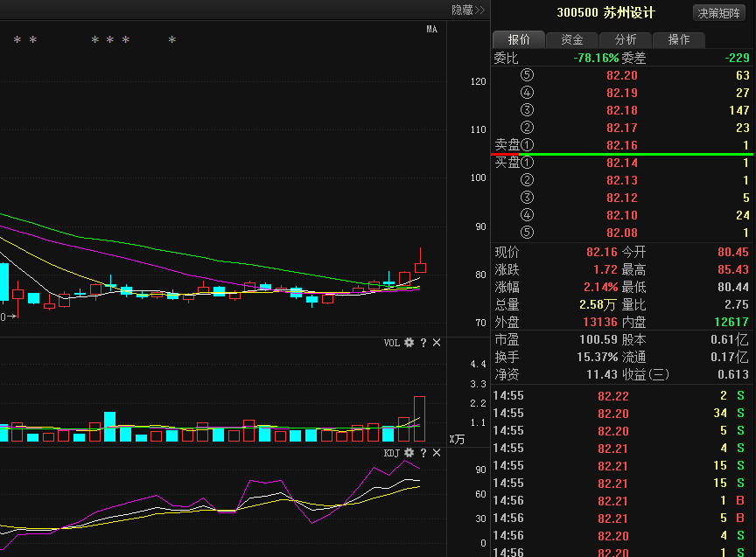Click buy level 5 price 82.08
Image resolution: width=756 pixels, height=557 pixels.
[622, 233]
